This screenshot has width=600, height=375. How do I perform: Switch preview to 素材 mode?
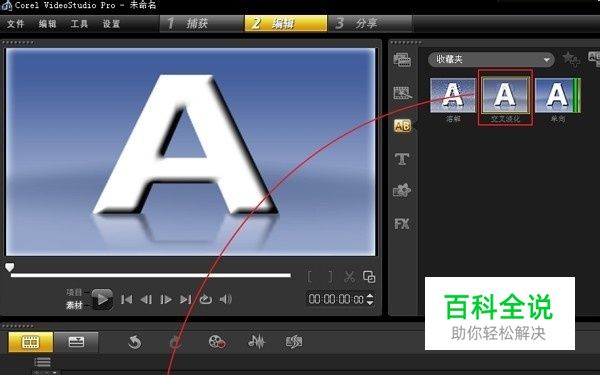coord(74,305)
